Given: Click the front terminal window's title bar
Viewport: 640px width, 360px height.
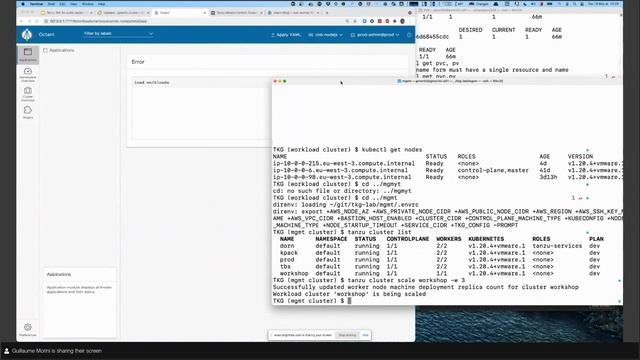Looking at the screenshot, I should point(447,81).
